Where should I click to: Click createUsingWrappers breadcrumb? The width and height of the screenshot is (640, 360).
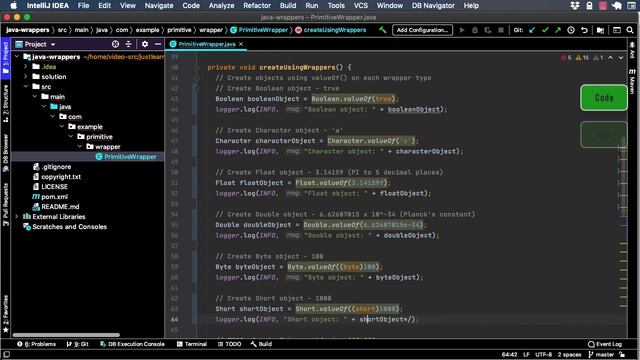[331, 30]
